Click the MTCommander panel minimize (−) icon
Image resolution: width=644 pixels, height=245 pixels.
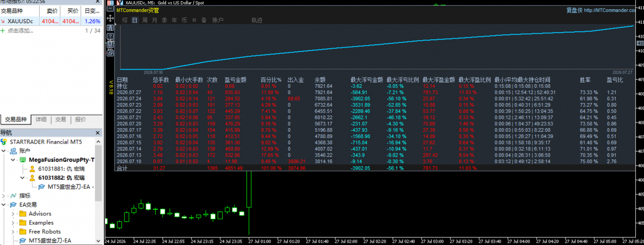[x=110, y=9]
